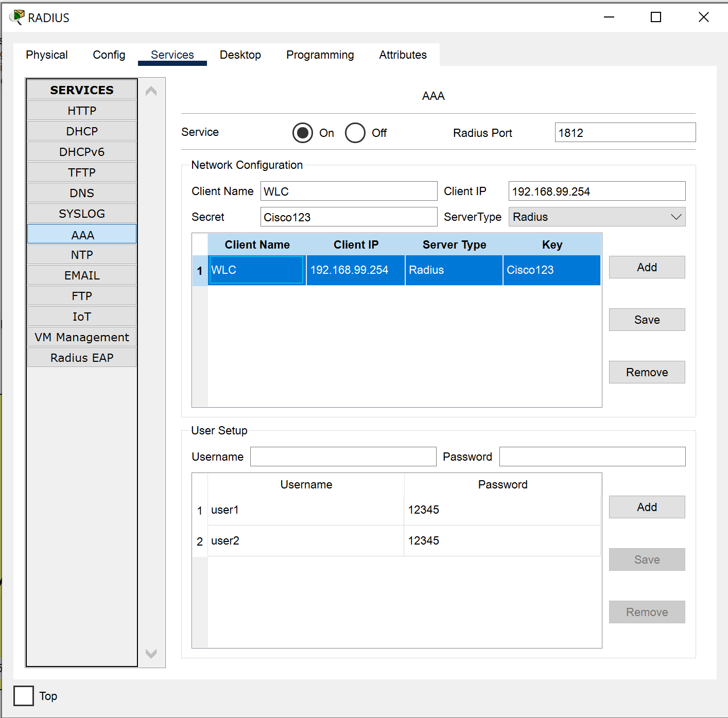Screen dimensions: 728x718
Task: Select the user2 row in user table
Action: click(x=306, y=541)
